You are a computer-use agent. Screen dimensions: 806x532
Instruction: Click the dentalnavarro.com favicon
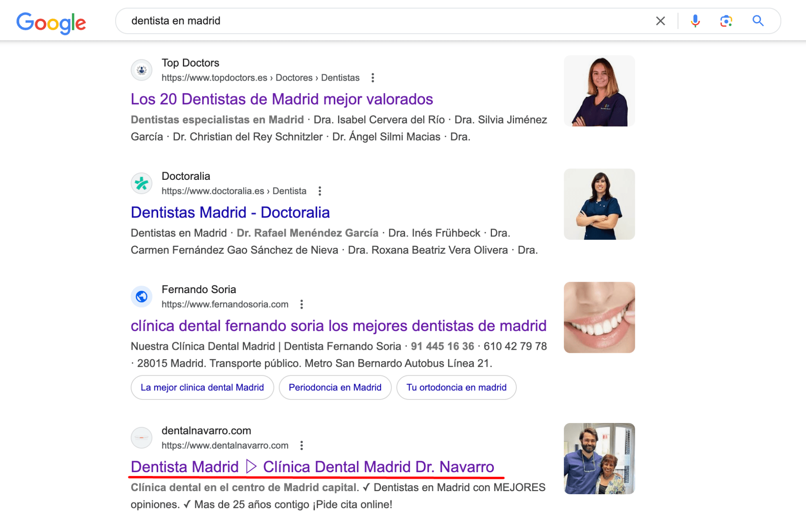(x=142, y=438)
